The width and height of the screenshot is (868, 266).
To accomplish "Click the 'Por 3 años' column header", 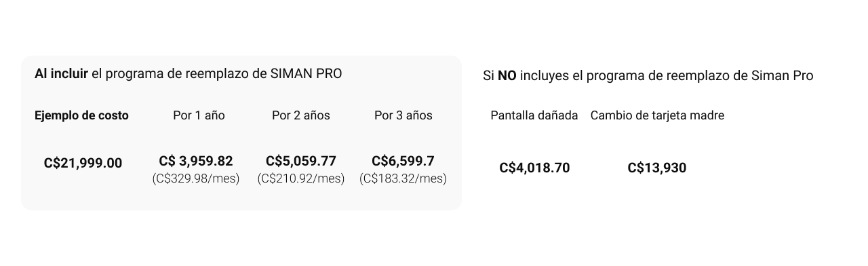I will point(403,115).
